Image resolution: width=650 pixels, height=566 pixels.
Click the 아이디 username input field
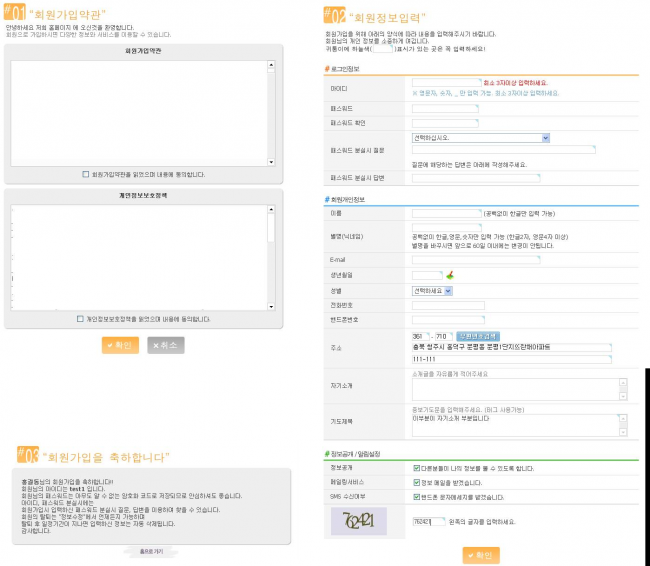(446, 83)
